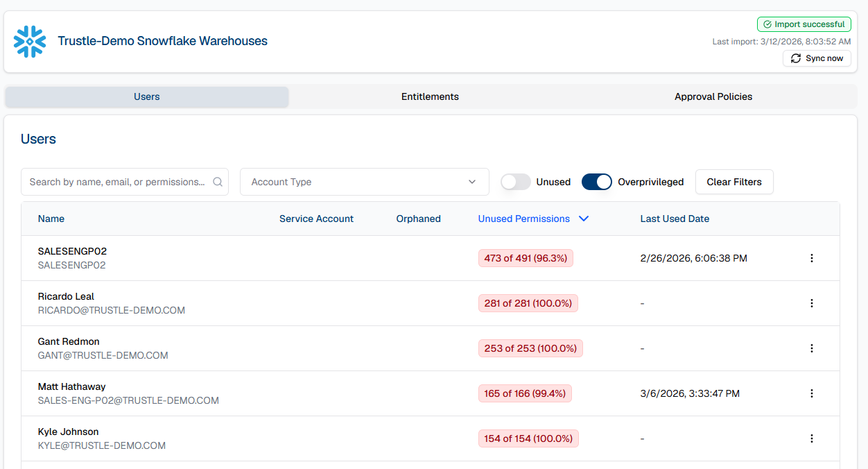Click the search users input field
Screen dimensions: 868x469
pyautogui.click(x=118, y=181)
